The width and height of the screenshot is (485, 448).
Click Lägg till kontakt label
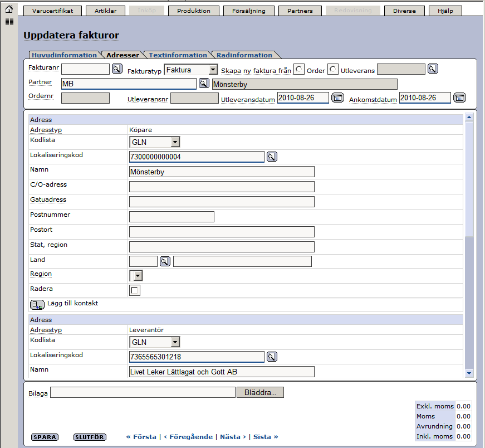[73, 303]
